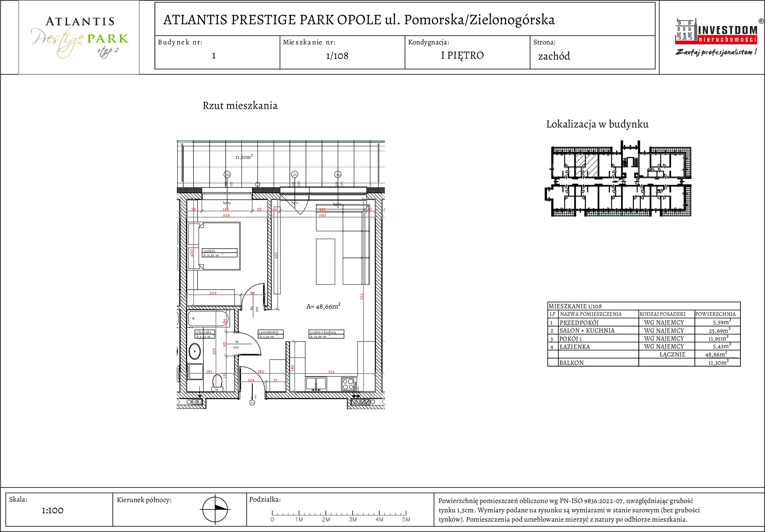Click the '722' vertical dimension in the salon
The image size is (765, 532).
click(x=362, y=296)
